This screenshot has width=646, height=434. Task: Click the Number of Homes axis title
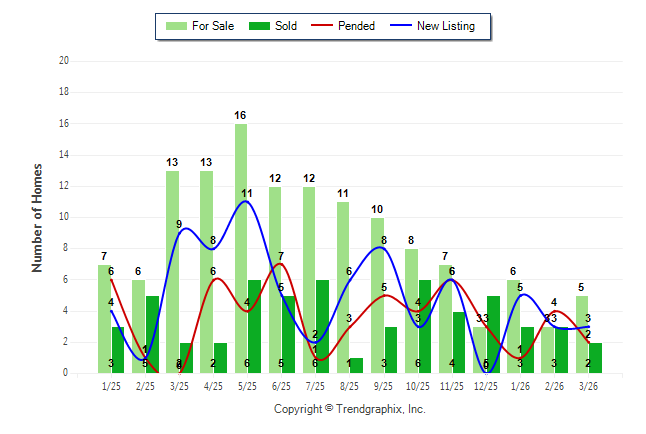click(37, 217)
